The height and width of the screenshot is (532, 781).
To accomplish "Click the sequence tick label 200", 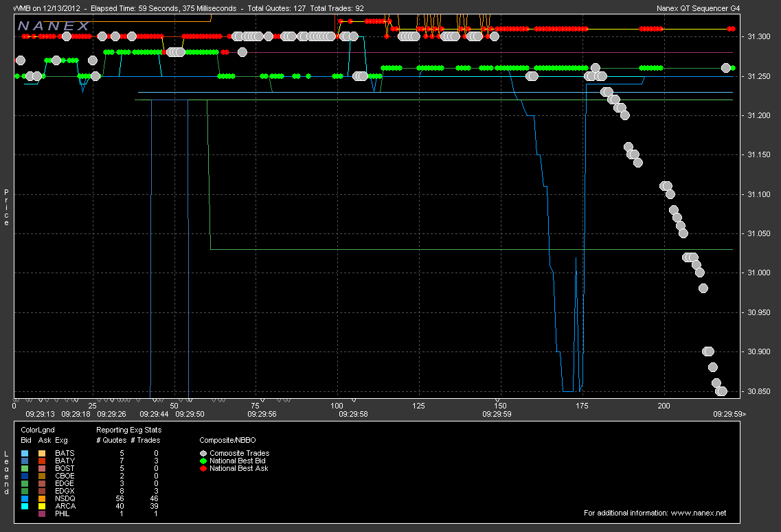I will [x=664, y=406].
